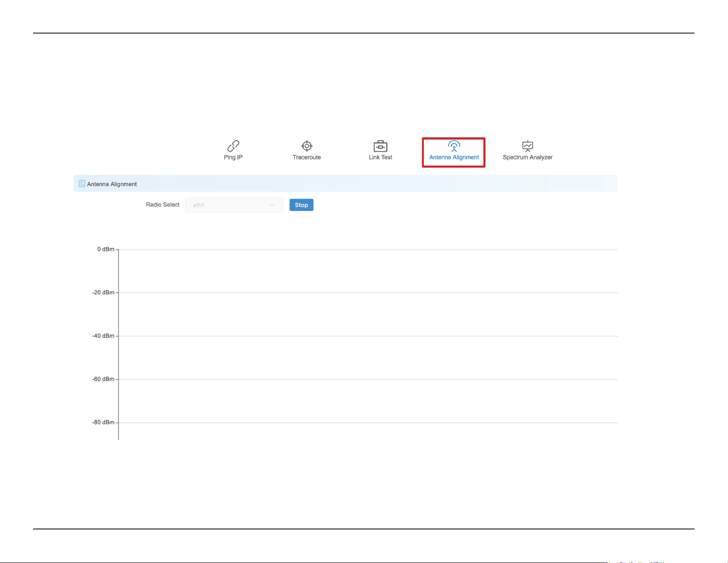Screen dimensions: 728x563
Task: Click the -40 dBm gridline label
Action: (x=103, y=336)
